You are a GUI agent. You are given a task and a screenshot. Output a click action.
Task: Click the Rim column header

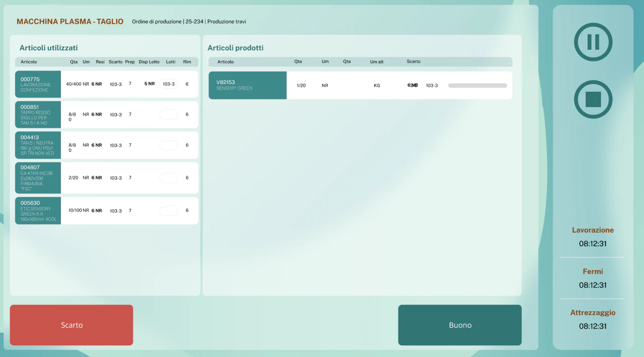(x=187, y=62)
